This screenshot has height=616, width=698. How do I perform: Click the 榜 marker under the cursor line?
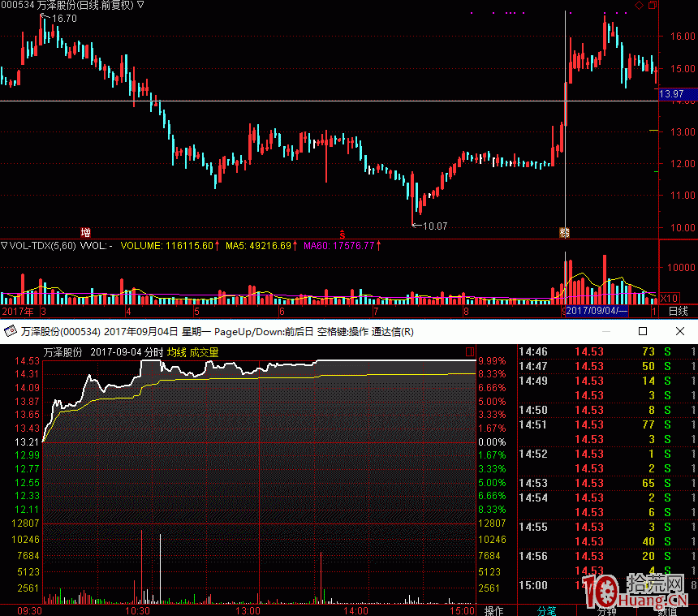564,232
